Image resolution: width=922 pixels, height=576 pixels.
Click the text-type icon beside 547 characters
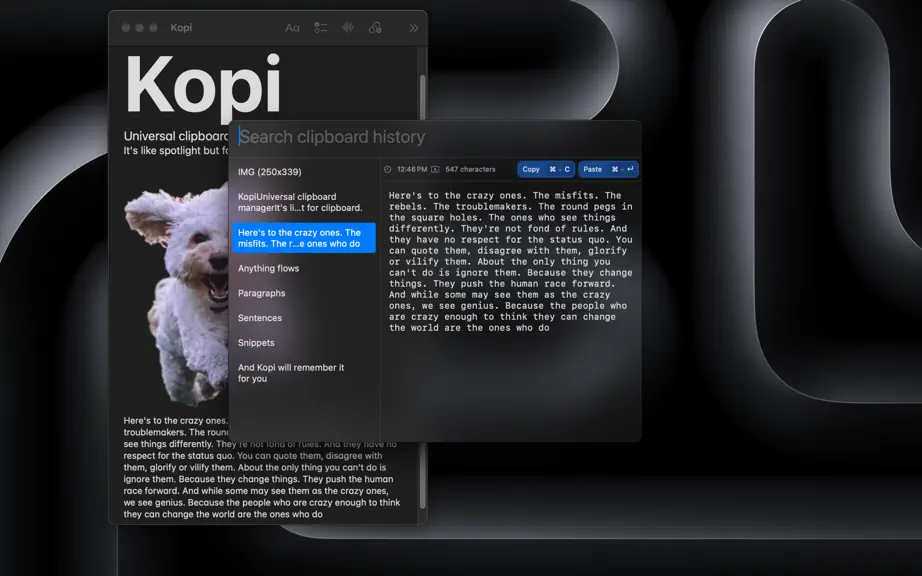[435, 169]
